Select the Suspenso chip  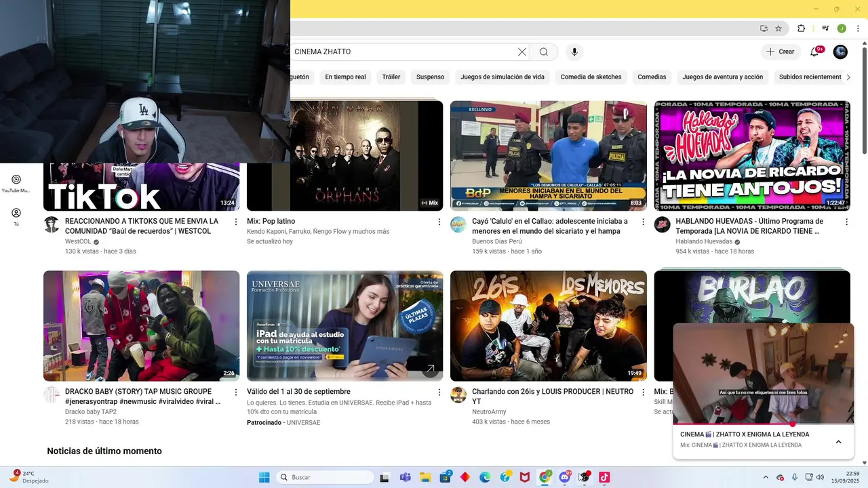pyautogui.click(x=430, y=77)
